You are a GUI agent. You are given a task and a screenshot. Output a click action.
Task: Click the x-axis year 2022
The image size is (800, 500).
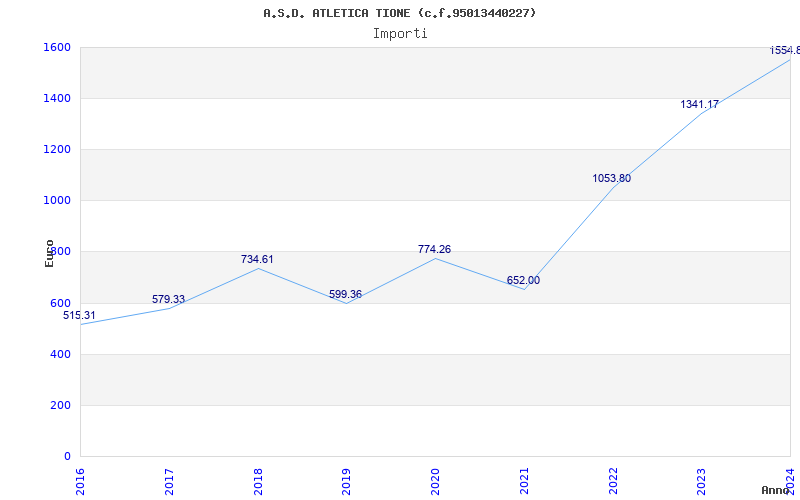613,482
